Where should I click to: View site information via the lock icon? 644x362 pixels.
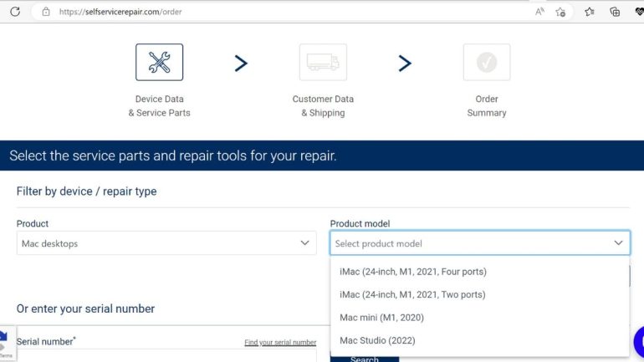click(46, 12)
